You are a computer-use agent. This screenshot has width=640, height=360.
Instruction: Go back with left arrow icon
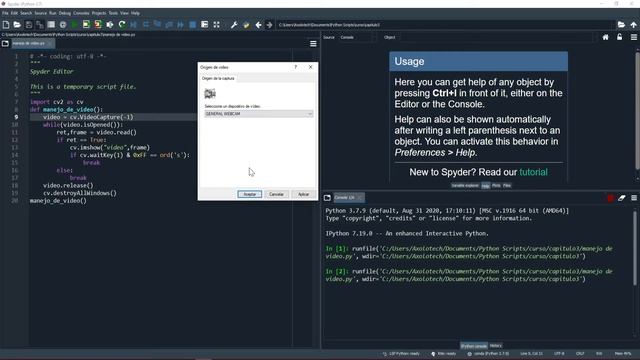(x=258, y=25)
